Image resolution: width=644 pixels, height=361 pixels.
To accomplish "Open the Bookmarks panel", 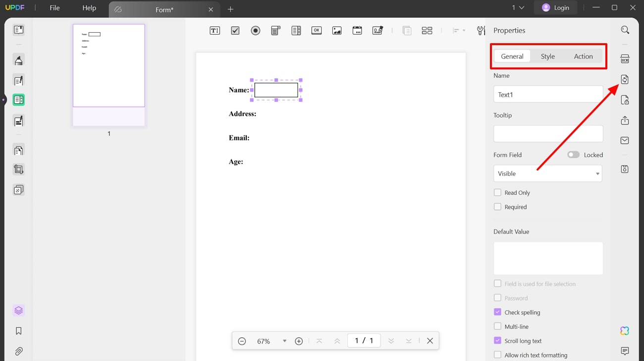I will point(19,331).
